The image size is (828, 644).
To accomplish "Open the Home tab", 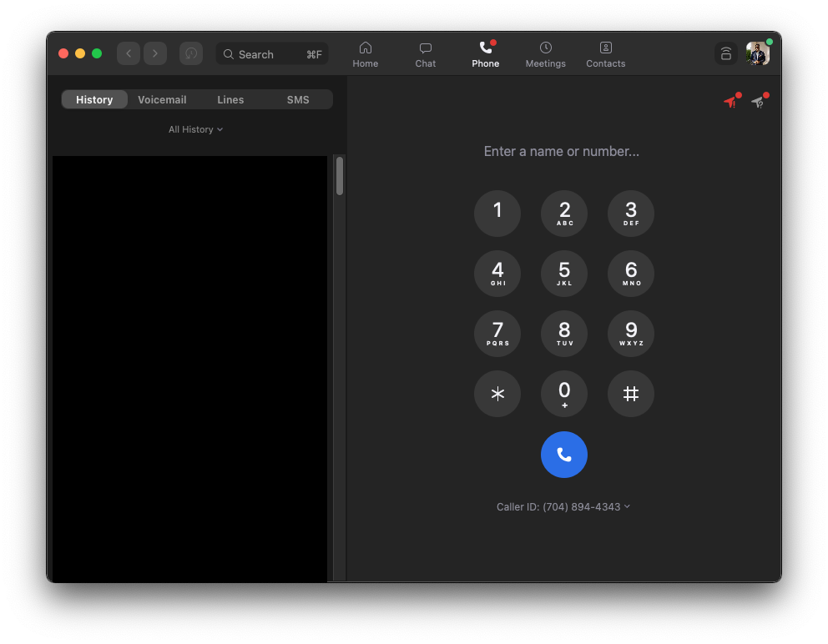I will click(366, 55).
